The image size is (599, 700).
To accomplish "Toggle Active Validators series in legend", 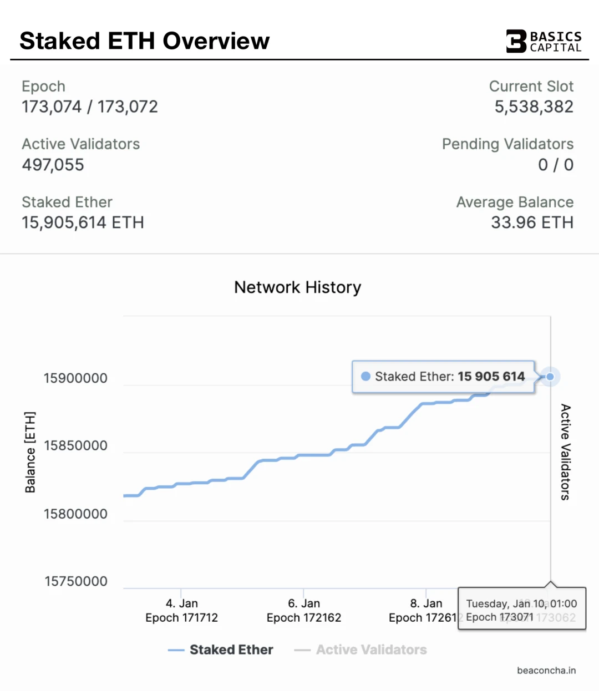I will 361,650.
